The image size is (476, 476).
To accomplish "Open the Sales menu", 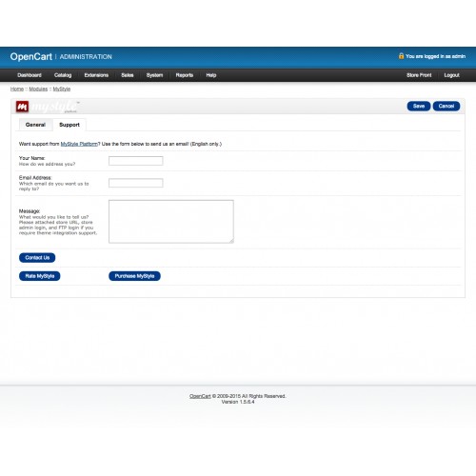I will coord(128,75).
